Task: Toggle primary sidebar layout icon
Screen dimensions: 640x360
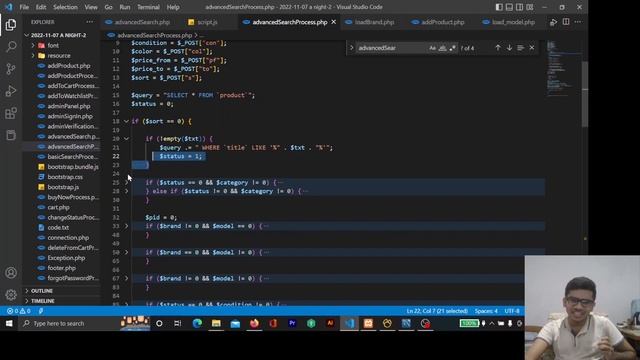Action: tap(499, 7)
